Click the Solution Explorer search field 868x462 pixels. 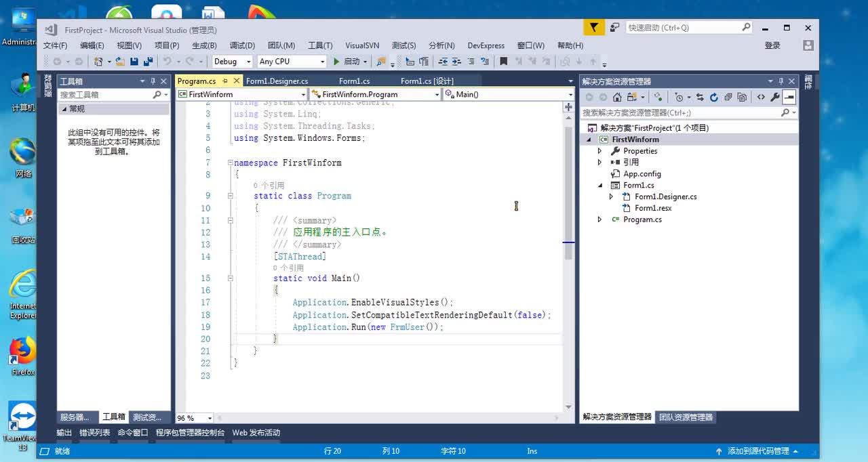pyautogui.click(x=689, y=113)
